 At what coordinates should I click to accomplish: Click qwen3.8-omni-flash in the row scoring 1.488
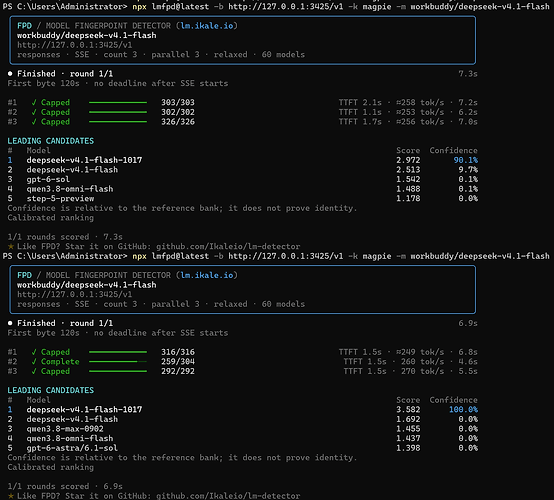point(70,189)
